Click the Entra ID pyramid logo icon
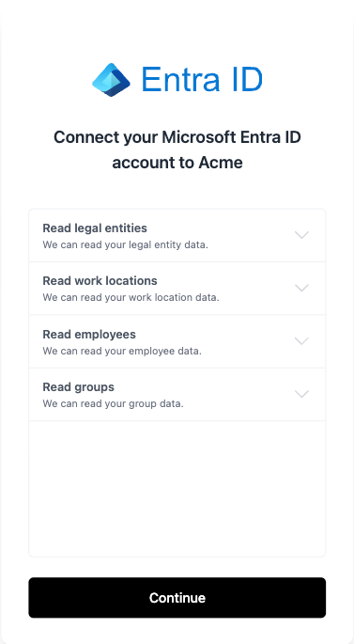 click(111, 80)
